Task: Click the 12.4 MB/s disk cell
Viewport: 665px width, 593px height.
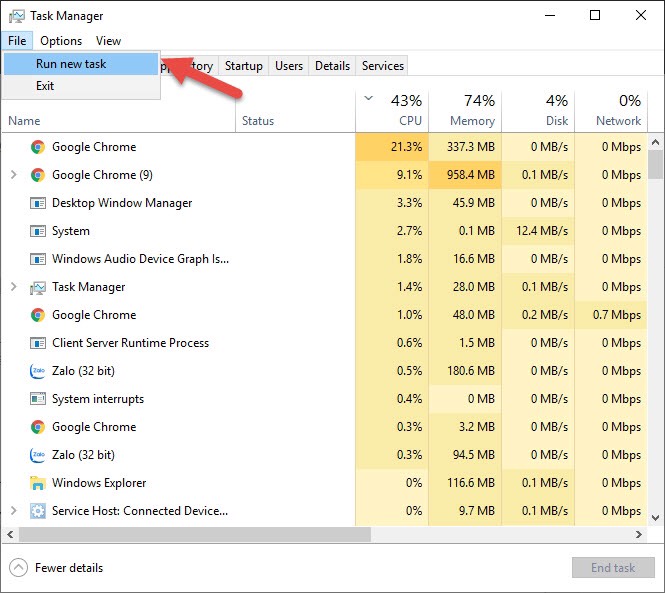Action: tap(538, 231)
